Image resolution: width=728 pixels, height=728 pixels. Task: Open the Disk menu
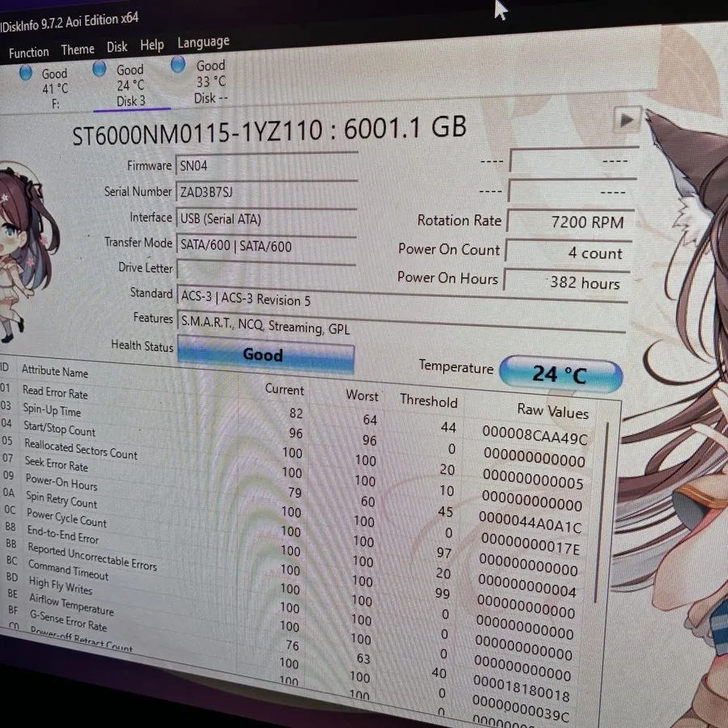[117, 47]
